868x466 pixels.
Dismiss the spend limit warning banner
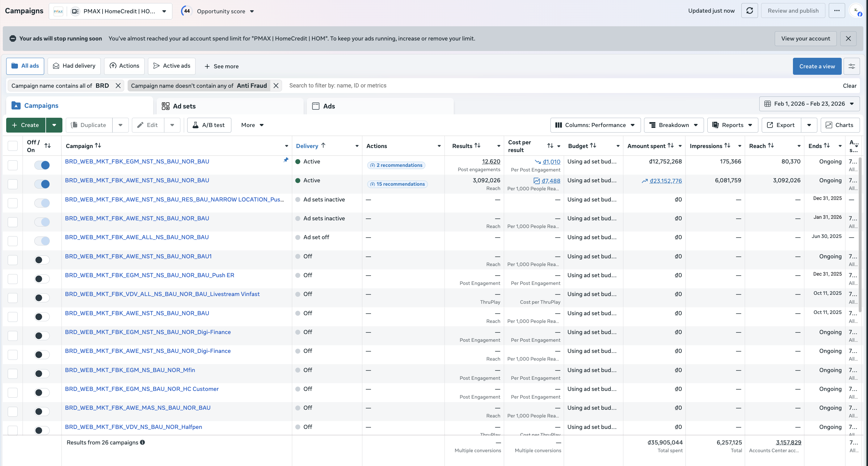[x=848, y=38]
